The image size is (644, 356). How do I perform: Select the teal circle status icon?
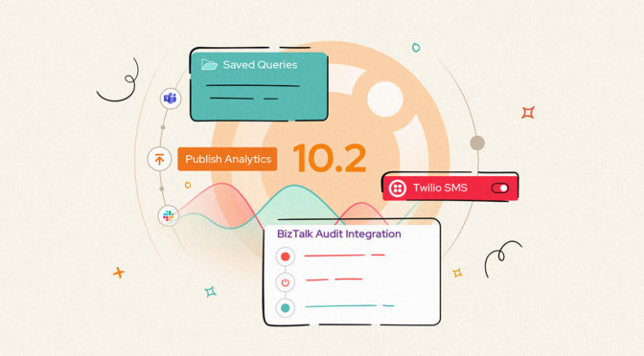(285, 307)
